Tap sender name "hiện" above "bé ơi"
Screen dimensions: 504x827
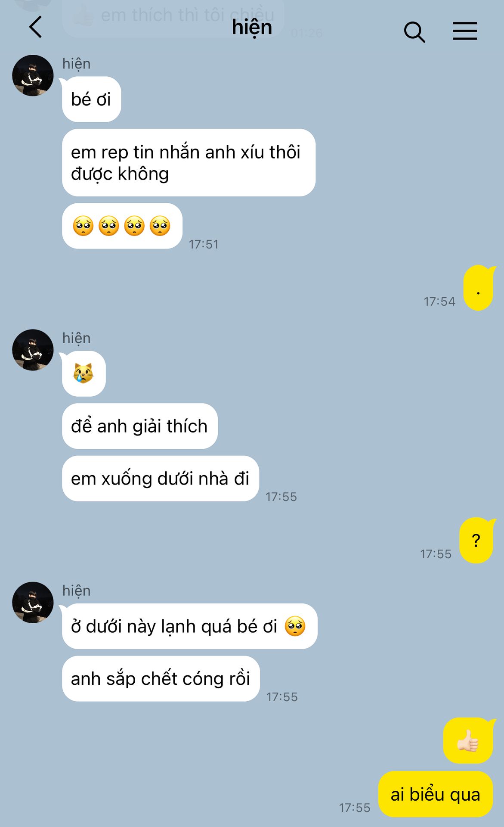point(77,64)
